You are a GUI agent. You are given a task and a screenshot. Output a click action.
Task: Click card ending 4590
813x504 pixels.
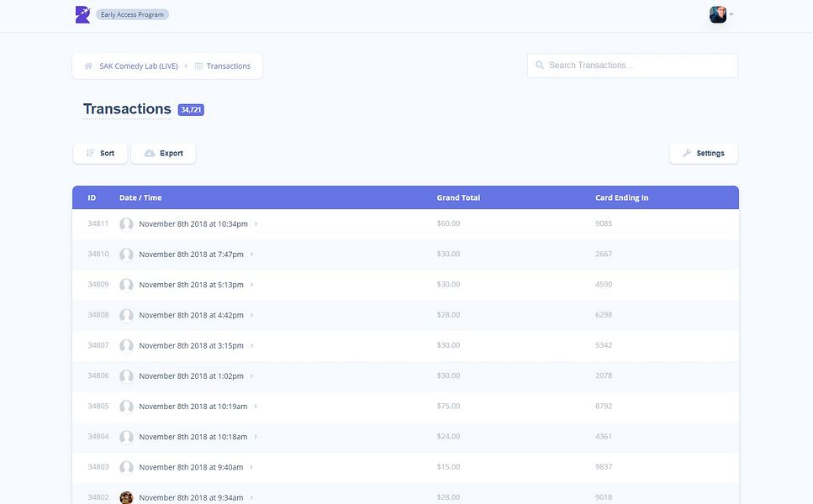tap(604, 285)
